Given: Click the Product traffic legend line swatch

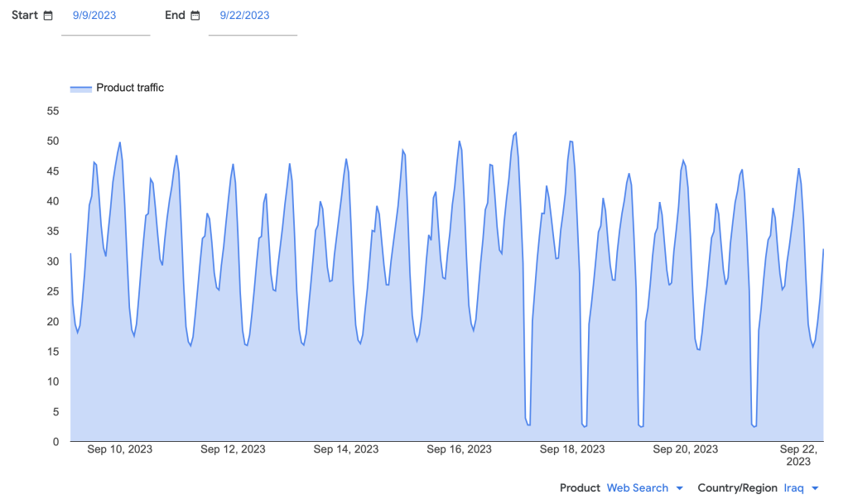Looking at the screenshot, I should pyautogui.click(x=80, y=88).
